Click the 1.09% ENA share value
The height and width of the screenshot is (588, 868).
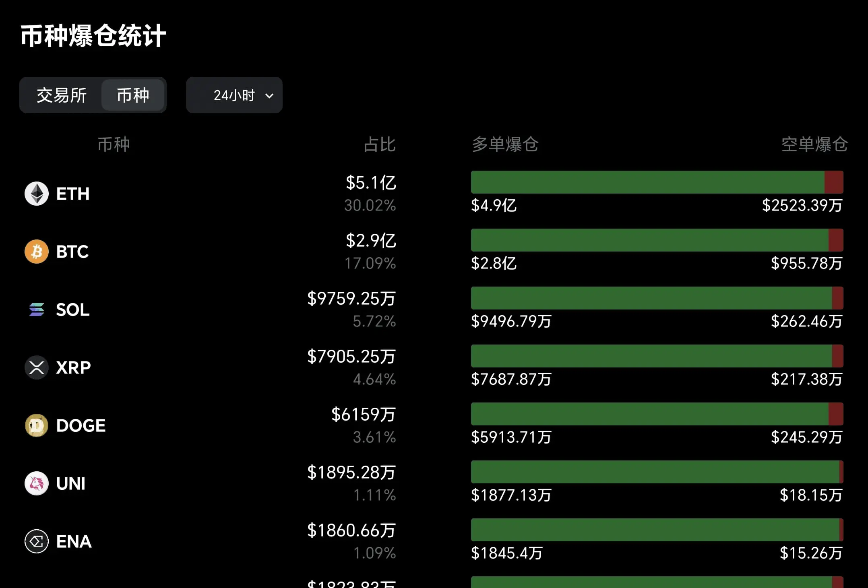(x=374, y=553)
